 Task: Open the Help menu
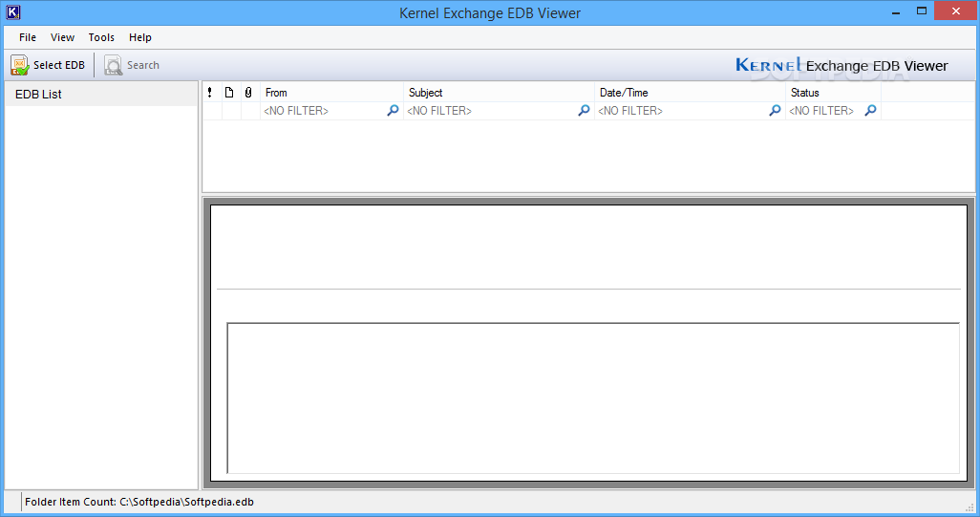[x=140, y=37]
